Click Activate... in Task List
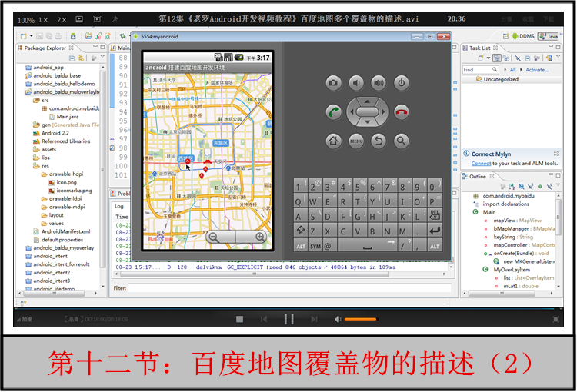Viewport: 577px width, 392px height. [x=536, y=69]
